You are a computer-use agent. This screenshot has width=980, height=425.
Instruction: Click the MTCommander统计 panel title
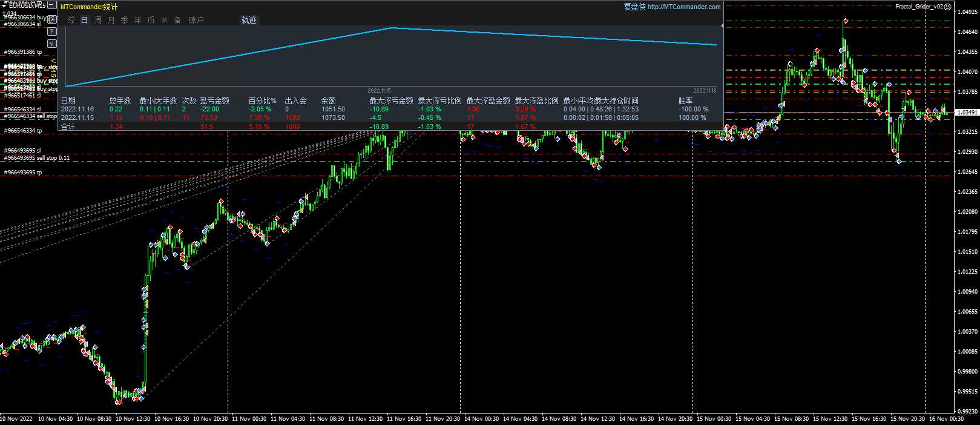pyautogui.click(x=89, y=7)
